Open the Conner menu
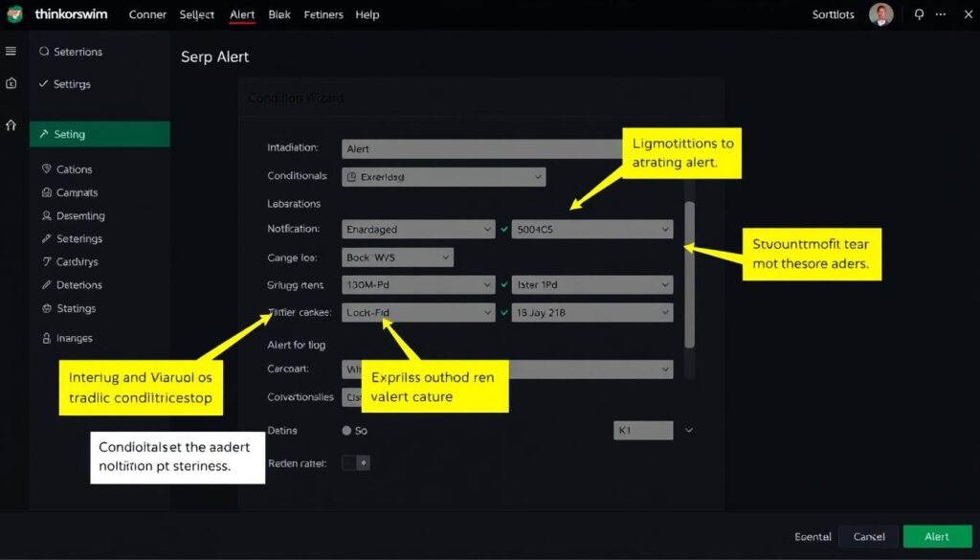 point(147,14)
